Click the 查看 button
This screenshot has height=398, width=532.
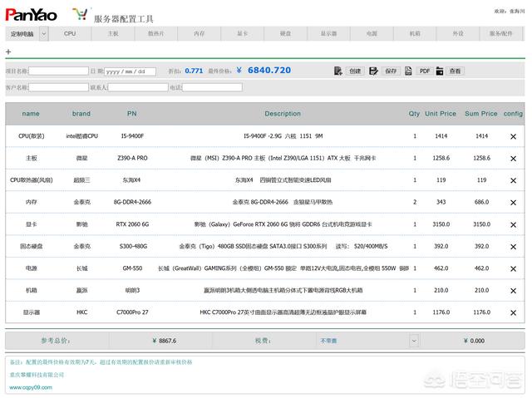pyautogui.click(x=455, y=71)
